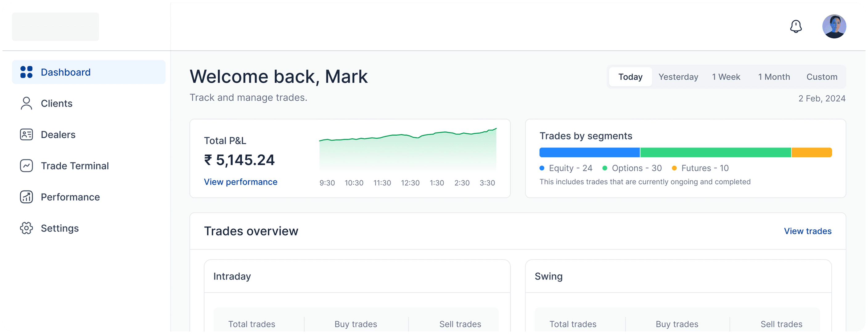
Task: Click the Performance bar chart icon
Action: click(26, 197)
